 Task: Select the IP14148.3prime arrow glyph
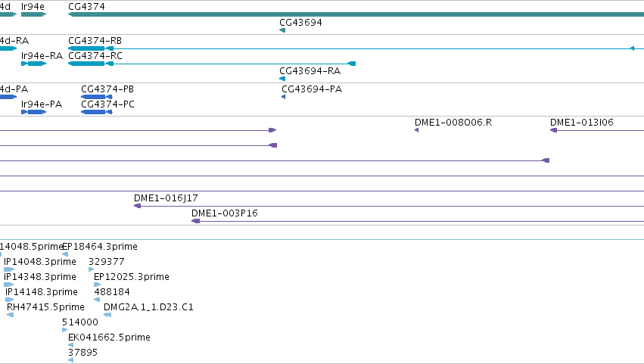9,300
